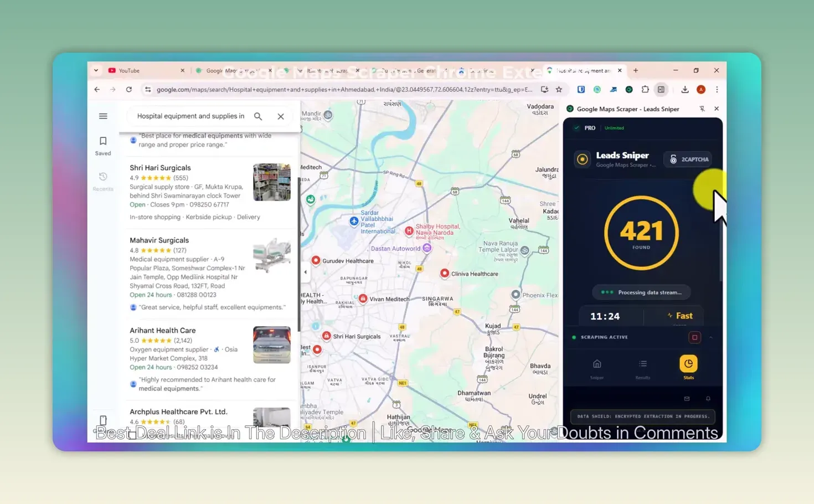814x504 pixels.
Task: Click the Leads Sniper target logo
Action: (x=583, y=160)
